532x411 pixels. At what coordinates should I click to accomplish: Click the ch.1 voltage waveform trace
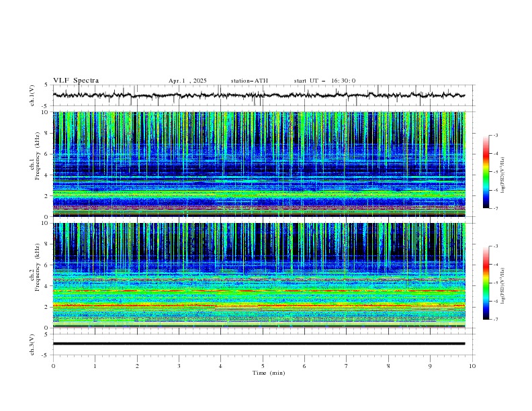point(259,95)
